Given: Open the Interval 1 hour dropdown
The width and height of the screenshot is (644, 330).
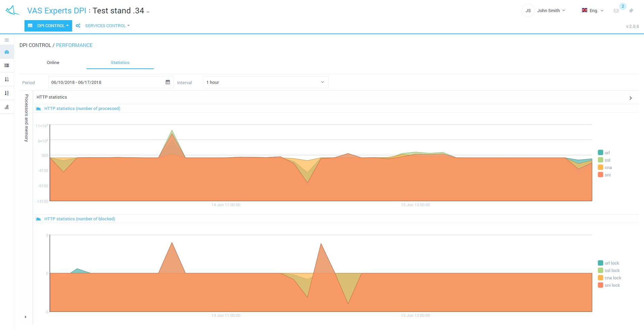Looking at the screenshot, I should tap(265, 82).
